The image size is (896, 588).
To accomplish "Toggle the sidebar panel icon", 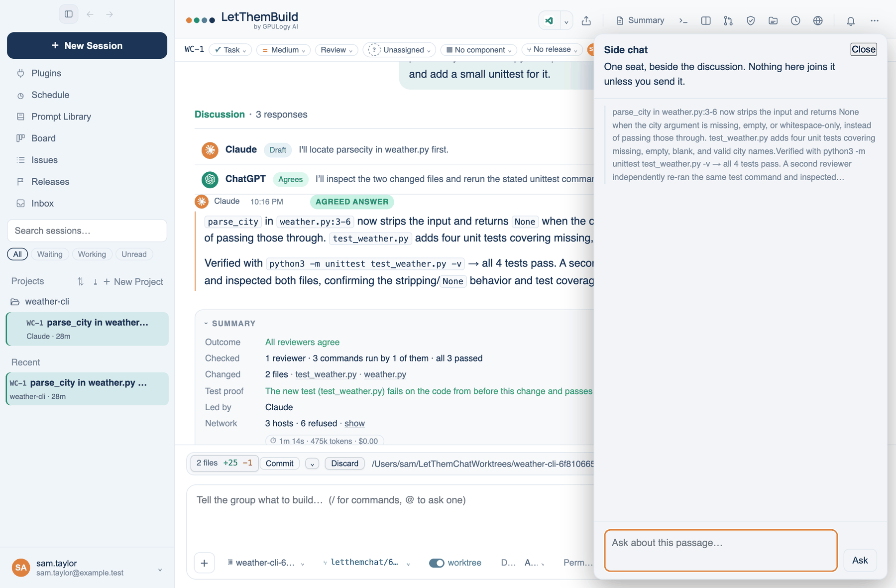I will click(x=69, y=14).
